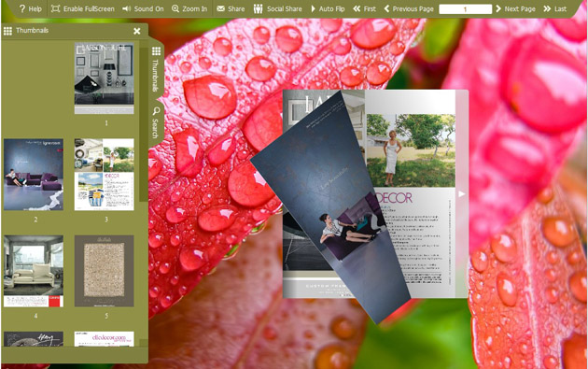
Task: Click Zoom In
Action: coord(189,8)
